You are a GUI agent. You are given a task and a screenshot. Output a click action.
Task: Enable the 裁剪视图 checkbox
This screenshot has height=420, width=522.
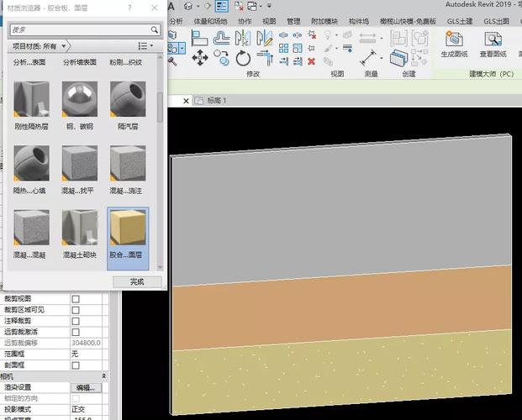[x=76, y=299]
